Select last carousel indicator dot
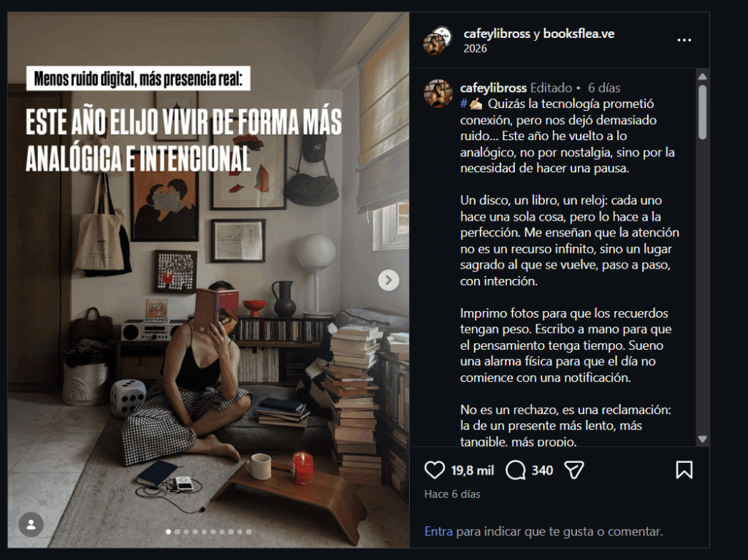 [x=248, y=532]
